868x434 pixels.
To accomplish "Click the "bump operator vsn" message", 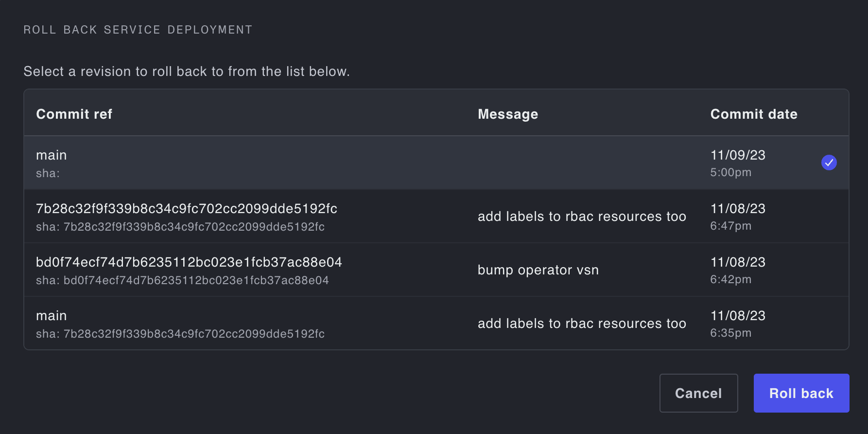I will click(538, 270).
